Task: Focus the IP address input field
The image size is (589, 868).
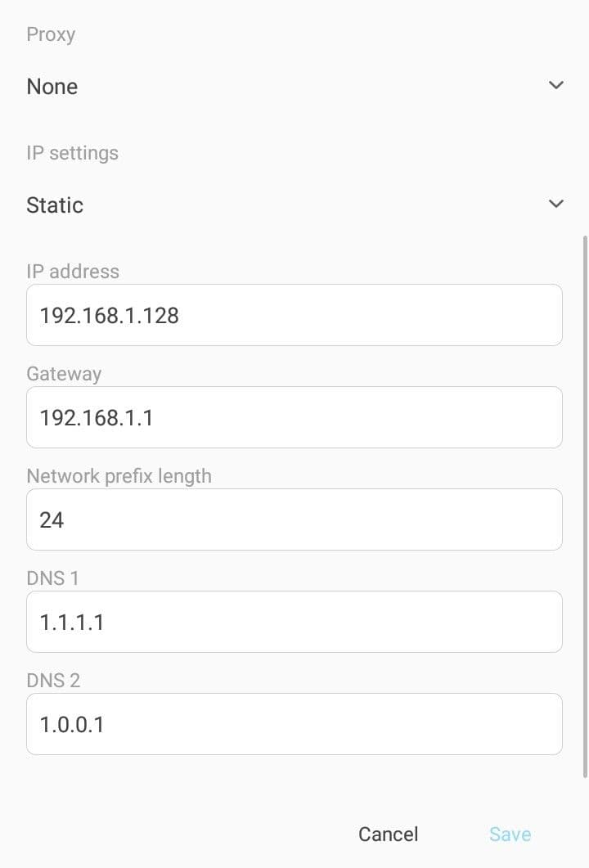Action: coord(294,315)
